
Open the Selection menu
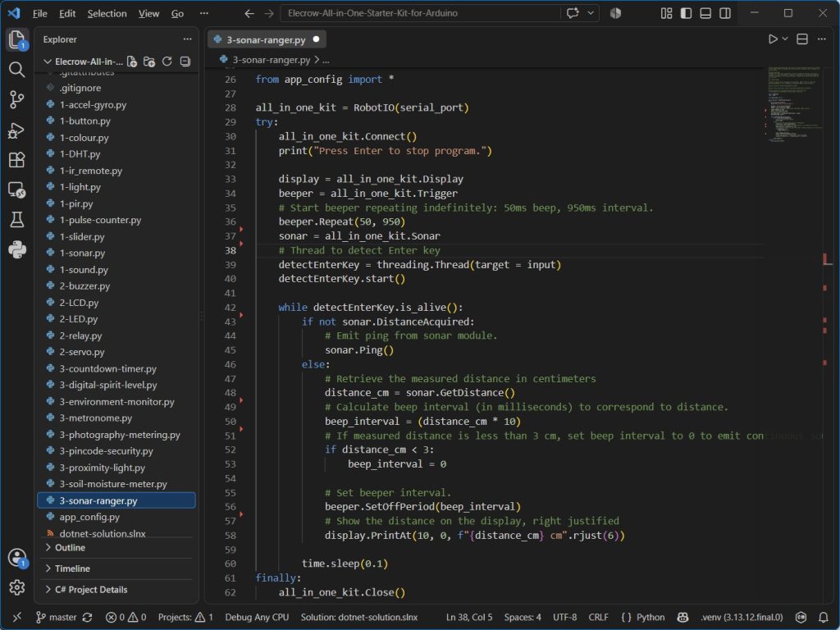click(107, 13)
